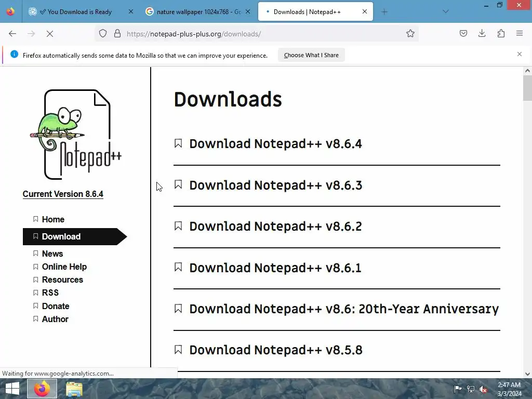The height and width of the screenshot is (399, 532).
Task: Close the You Download is Ready tab
Action: click(130, 11)
